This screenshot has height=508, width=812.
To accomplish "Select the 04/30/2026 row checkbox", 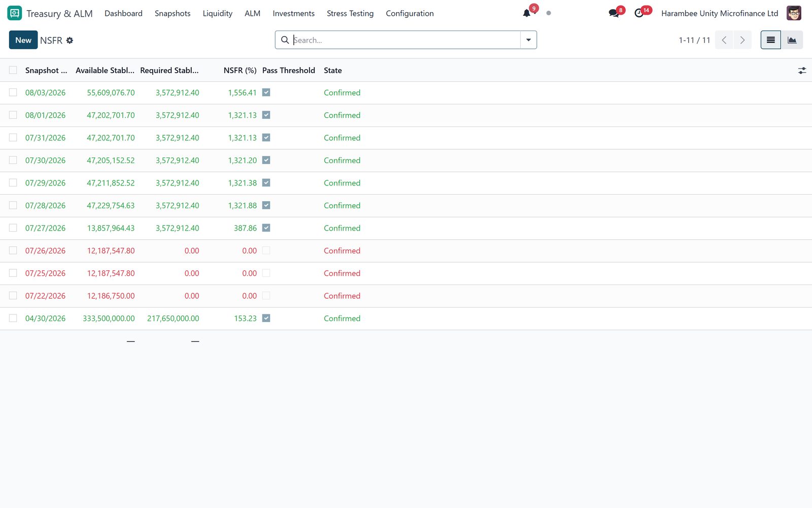I will (x=13, y=318).
